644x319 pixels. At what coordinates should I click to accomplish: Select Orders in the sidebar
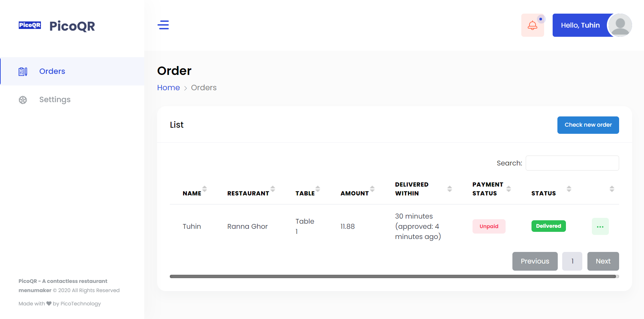[x=52, y=71]
